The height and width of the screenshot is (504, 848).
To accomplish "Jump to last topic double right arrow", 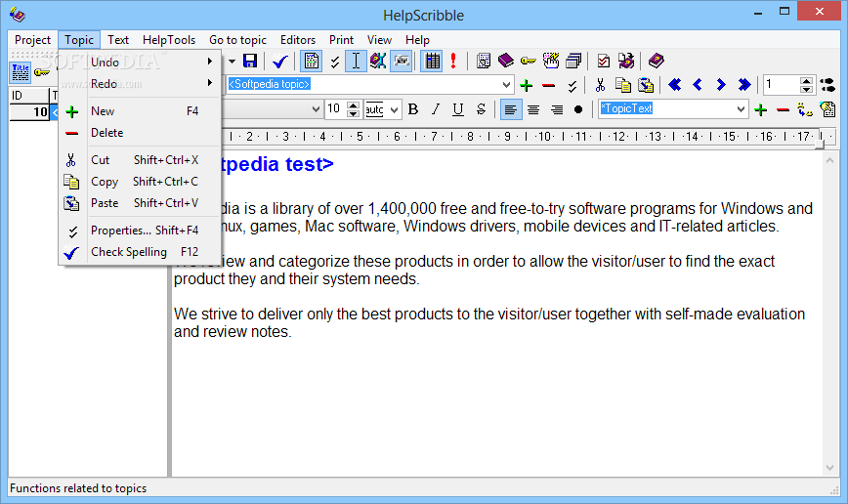I will click(x=744, y=85).
